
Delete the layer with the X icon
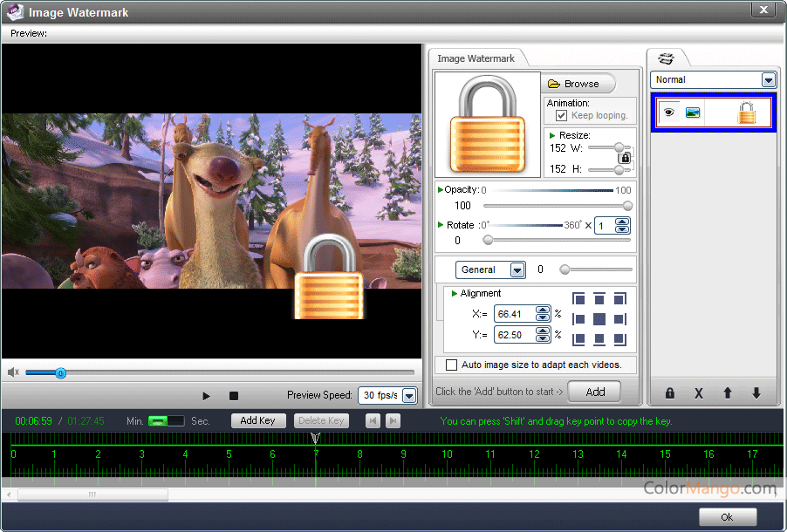tap(698, 393)
